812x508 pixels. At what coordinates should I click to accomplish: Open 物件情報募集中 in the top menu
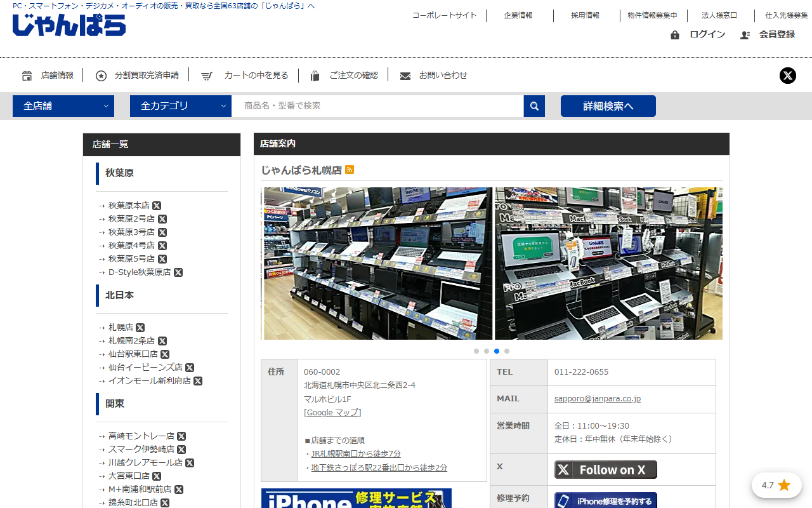coord(652,15)
